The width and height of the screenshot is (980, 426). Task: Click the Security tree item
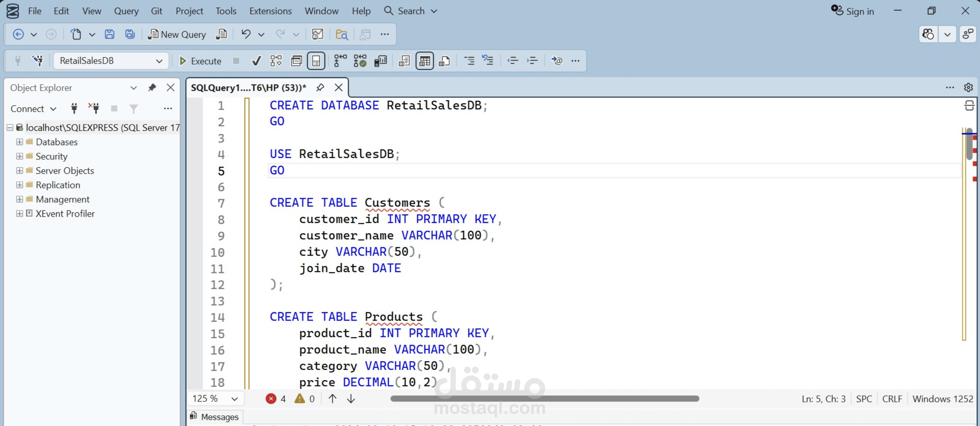pos(51,156)
